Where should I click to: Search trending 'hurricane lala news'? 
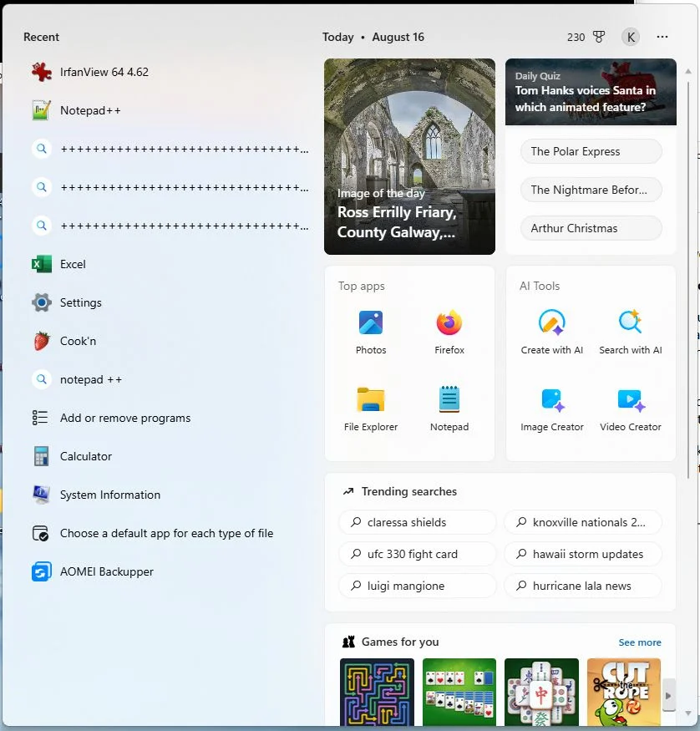coord(583,586)
